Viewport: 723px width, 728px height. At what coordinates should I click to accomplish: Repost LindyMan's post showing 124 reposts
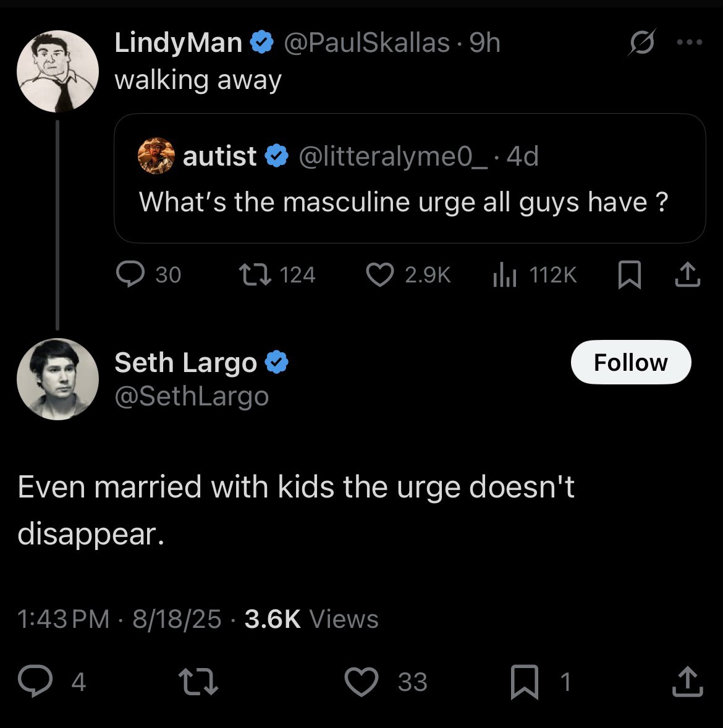click(x=277, y=274)
